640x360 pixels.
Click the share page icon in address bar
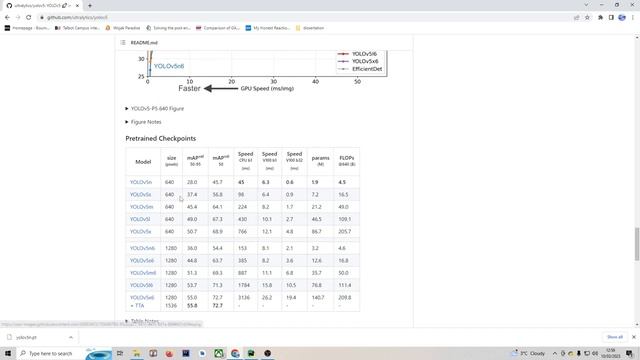coord(577,18)
